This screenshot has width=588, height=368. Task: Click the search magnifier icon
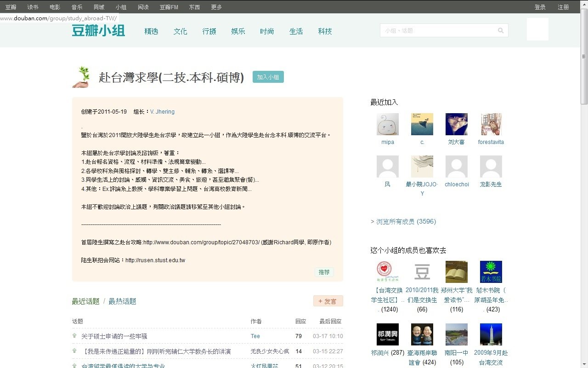501,30
